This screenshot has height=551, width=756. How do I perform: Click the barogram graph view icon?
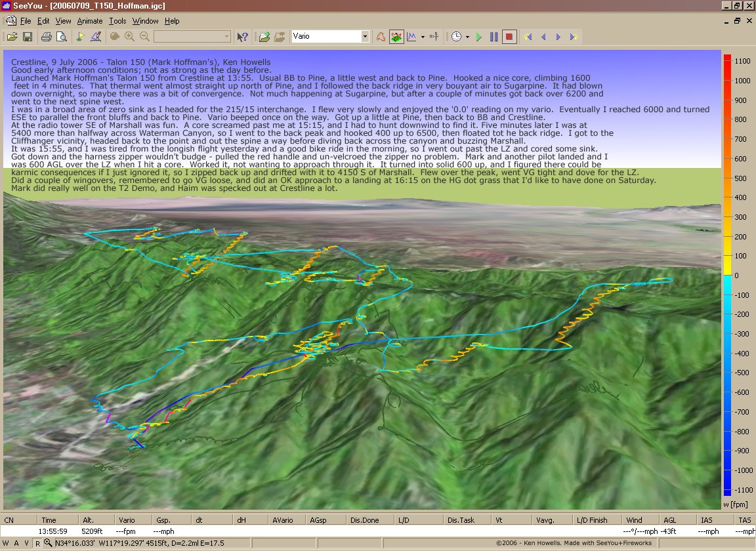[412, 37]
